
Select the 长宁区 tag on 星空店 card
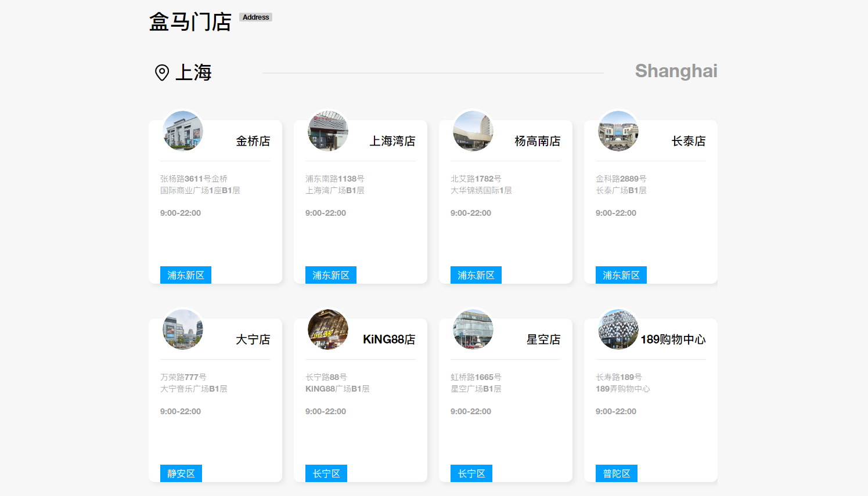pos(471,473)
